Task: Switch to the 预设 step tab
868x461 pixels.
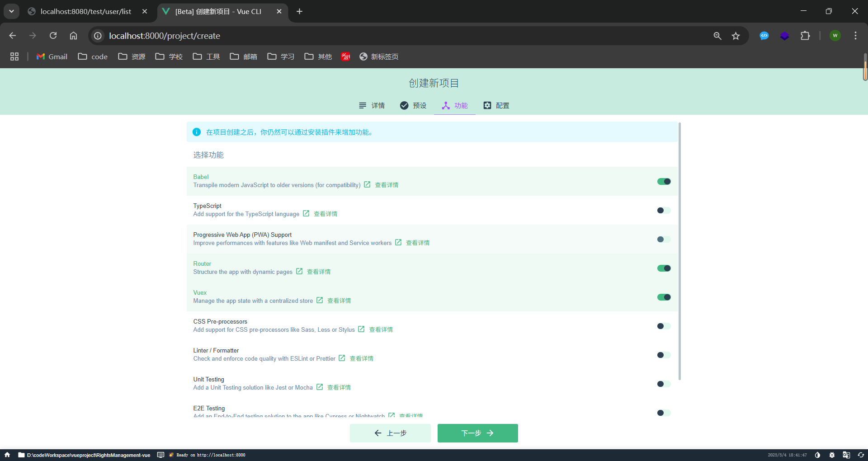Action: [x=413, y=105]
